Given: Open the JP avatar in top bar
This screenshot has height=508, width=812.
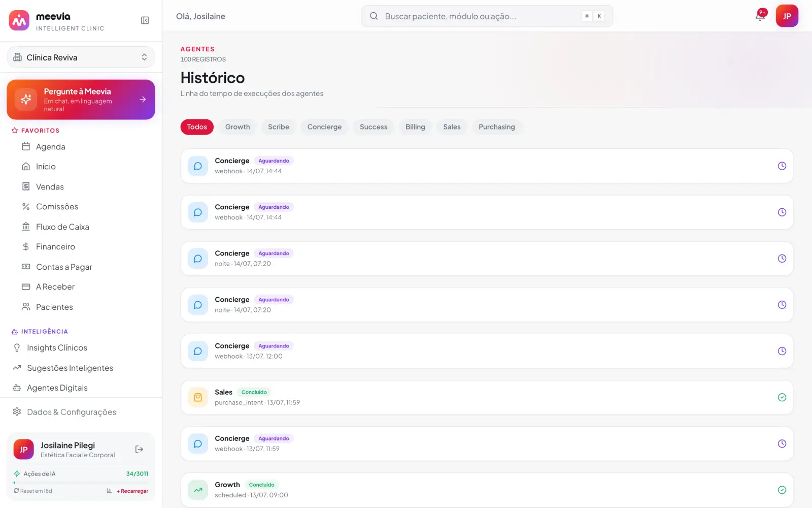Looking at the screenshot, I should (787, 16).
